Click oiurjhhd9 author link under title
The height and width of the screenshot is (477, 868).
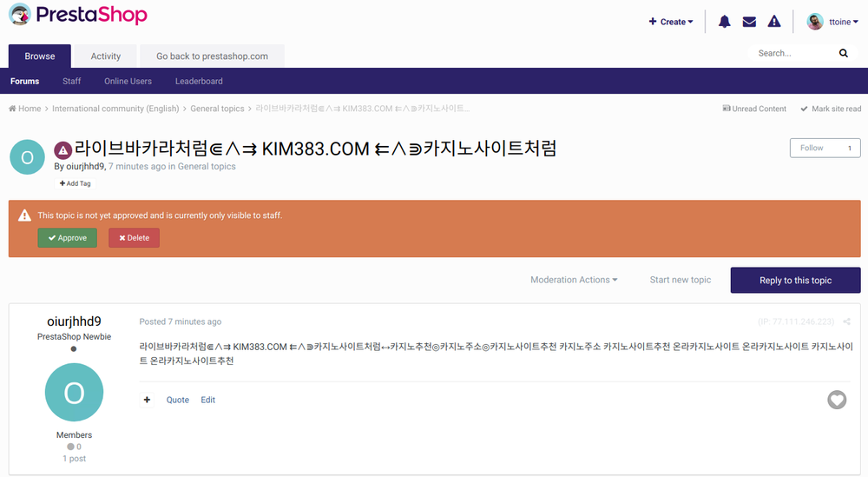pos(85,166)
